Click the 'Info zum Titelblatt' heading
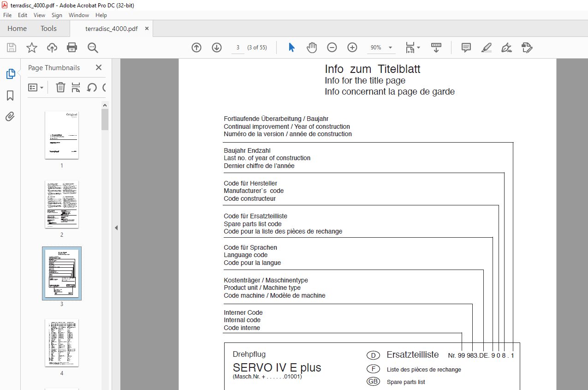The height and width of the screenshot is (390, 588). 372,69
